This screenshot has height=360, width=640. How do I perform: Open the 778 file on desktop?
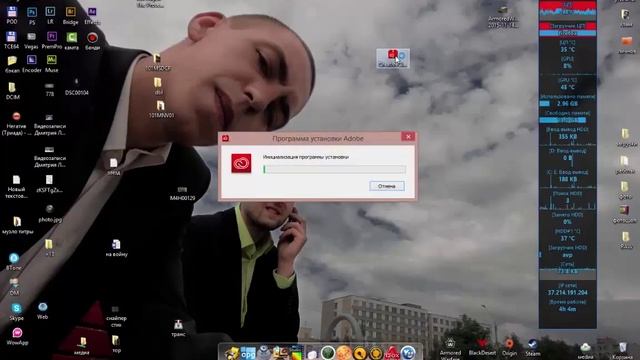49,90
